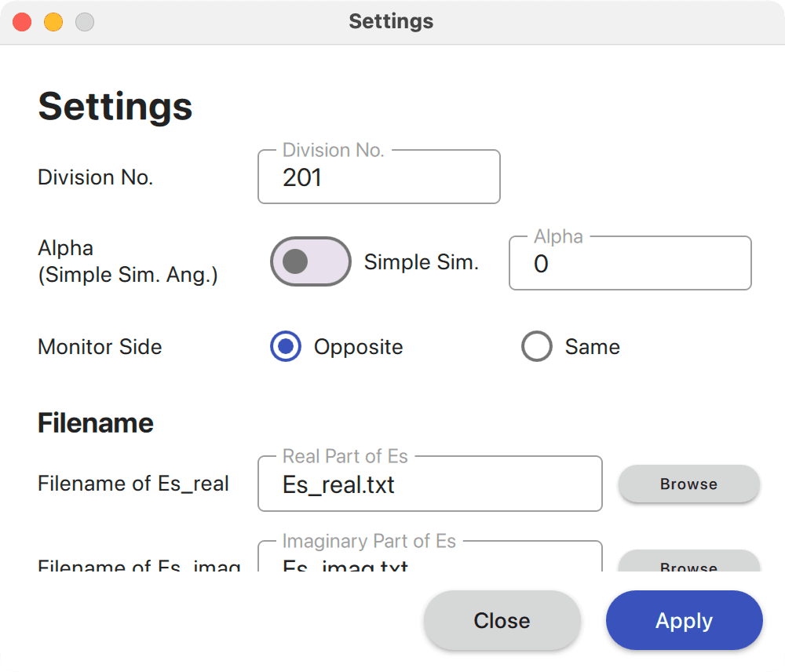Select the Opposite monitor side option
The height and width of the screenshot is (672, 785).
pos(285,346)
